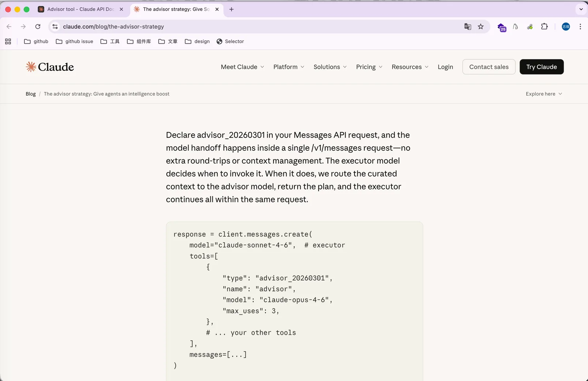Open the 工具 bookmarks folder

click(110, 42)
